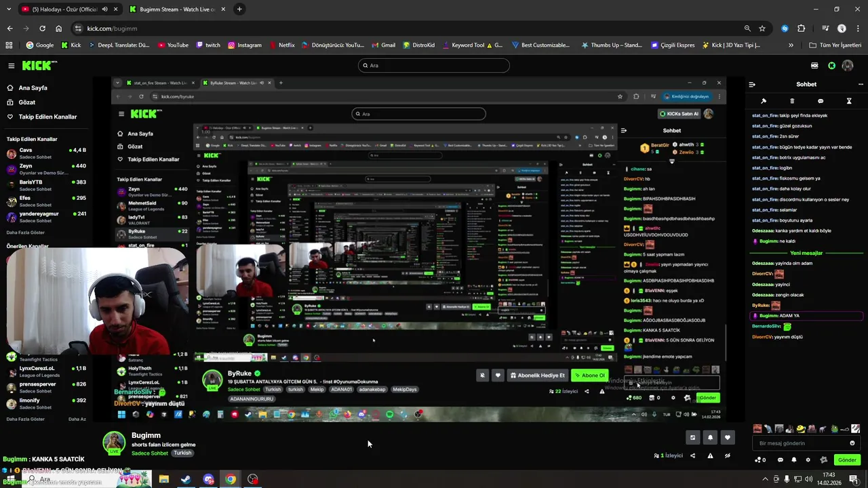The height and width of the screenshot is (488, 868).
Task: Open Tüm Yer İşaretleri folder
Action: click(x=835, y=45)
